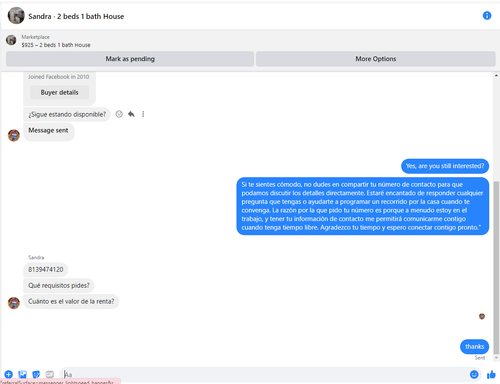Viewport: 500px width, 384px height.
Task: Open Marketplace listing thumbnail
Action: tap(11, 40)
